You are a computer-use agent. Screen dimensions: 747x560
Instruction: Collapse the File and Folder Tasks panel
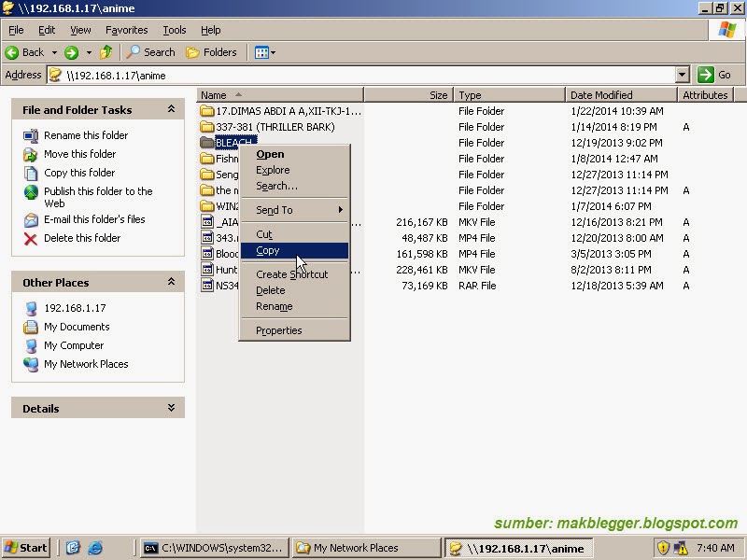(x=171, y=109)
